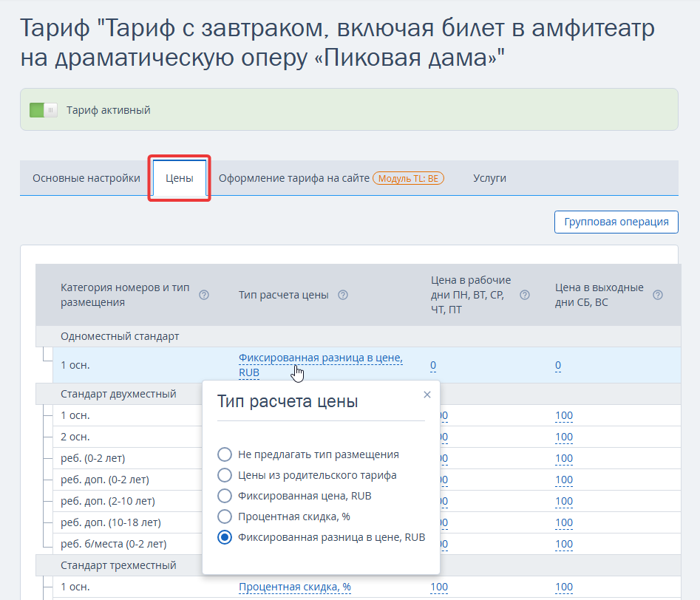Edit weekend price 100 for 'реб. доп. (2-10 лет)' row
Screen dimensions: 700x600
[564, 501]
